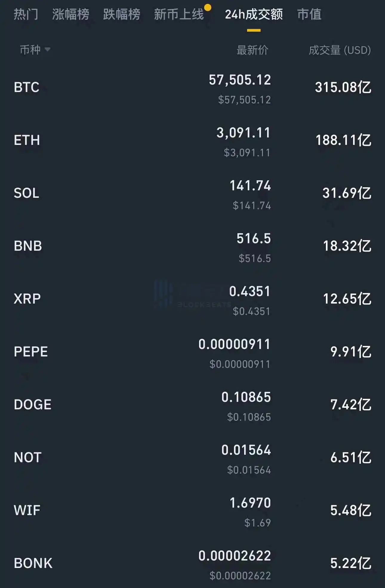Expand the 币种 dropdown arrow
Image resolution: width=385 pixels, height=588 pixels.
(x=47, y=49)
